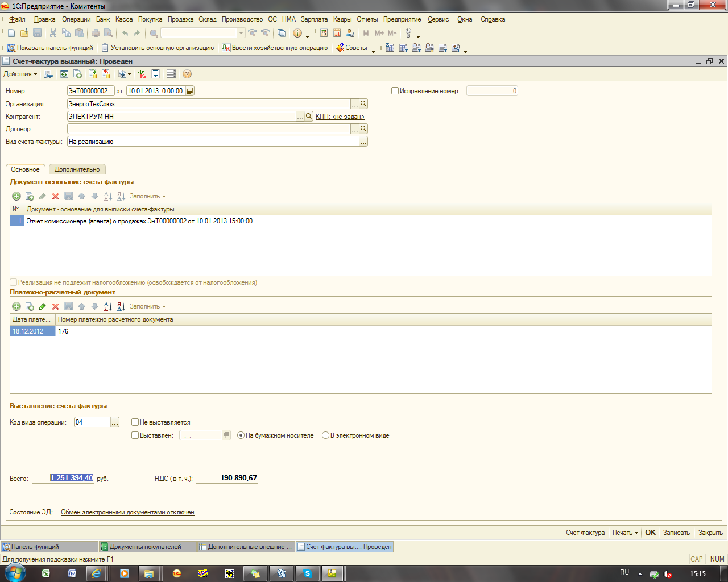Click the Open folder icon in main toolbar
Viewport: 728px width, 582px height.
(24, 34)
